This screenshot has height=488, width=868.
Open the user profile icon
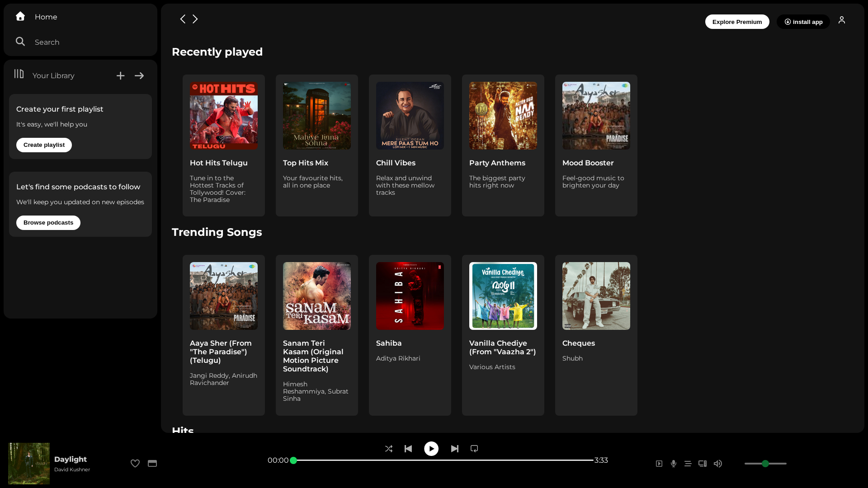(x=842, y=20)
